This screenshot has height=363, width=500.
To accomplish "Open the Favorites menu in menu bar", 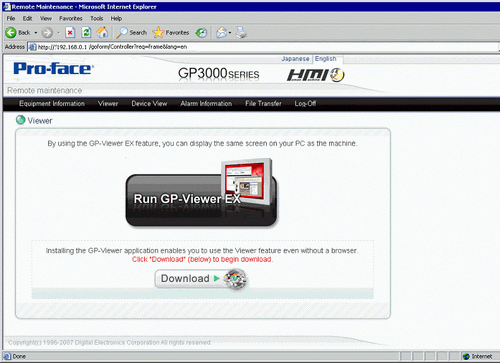I will pyautogui.click(x=71, y=19).
